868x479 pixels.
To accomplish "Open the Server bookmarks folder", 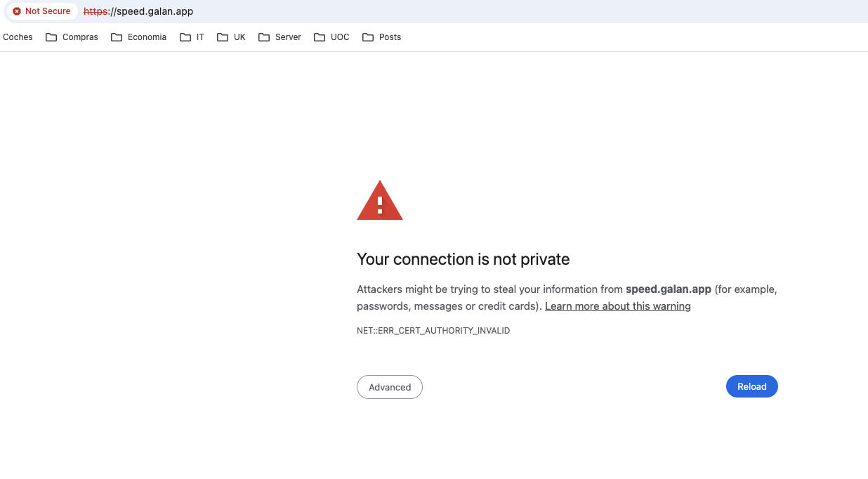I will [280, 37].
